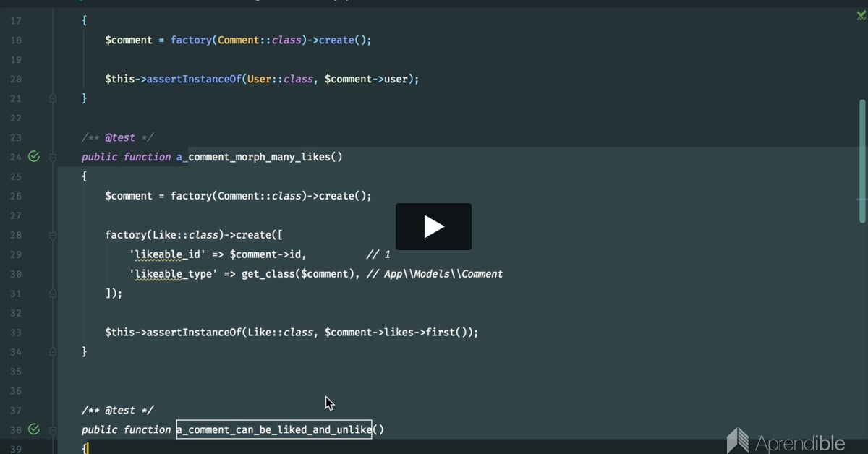Click $comment->user on line 20

tap(367, 79)
